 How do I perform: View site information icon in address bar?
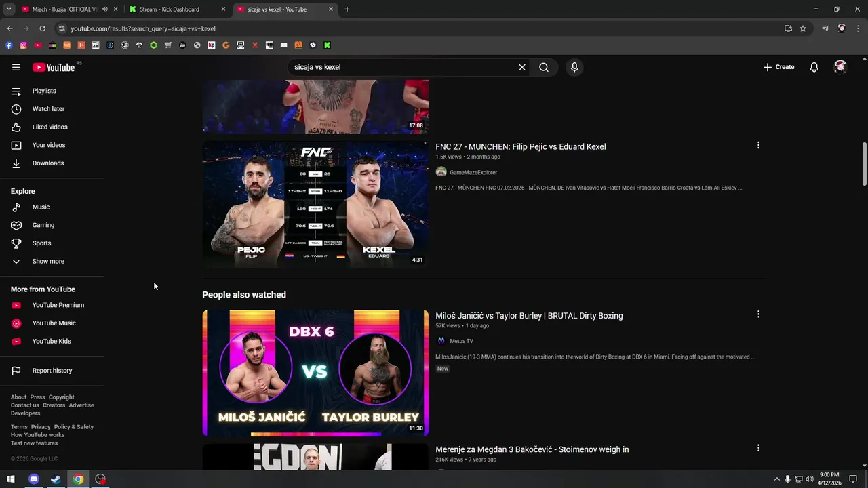click(x=62, y=28)
